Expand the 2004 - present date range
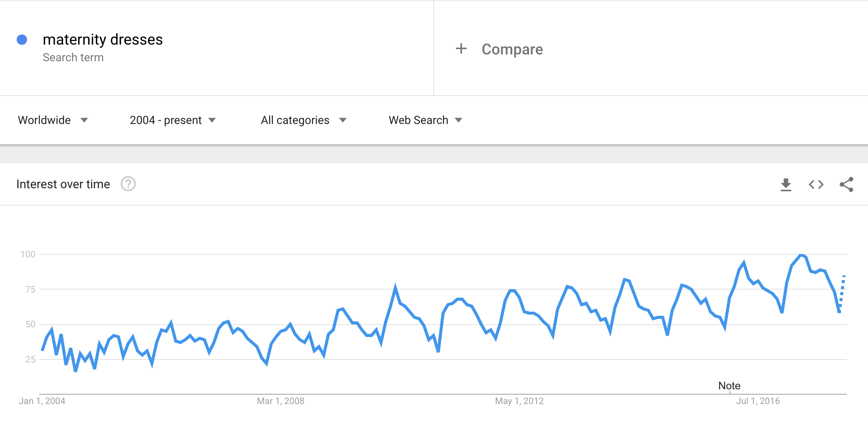Viewport: 868px width, 446px height. [172, 120]
